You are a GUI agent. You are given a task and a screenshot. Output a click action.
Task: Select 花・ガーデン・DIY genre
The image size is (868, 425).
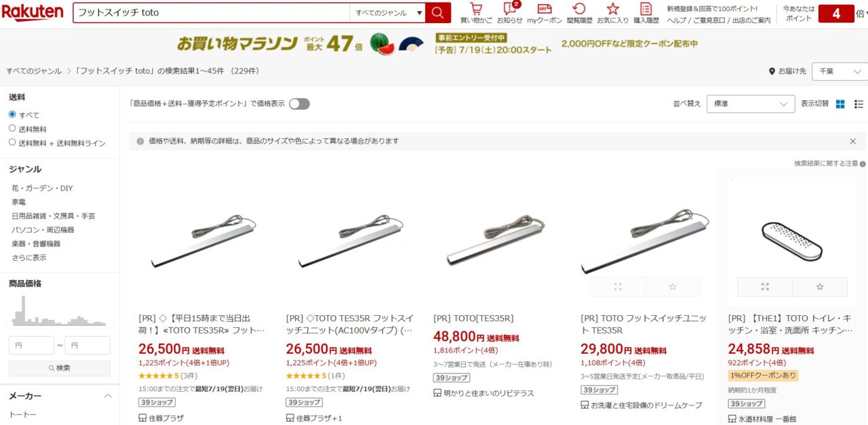pyautogui.click(x=42, y=188)
